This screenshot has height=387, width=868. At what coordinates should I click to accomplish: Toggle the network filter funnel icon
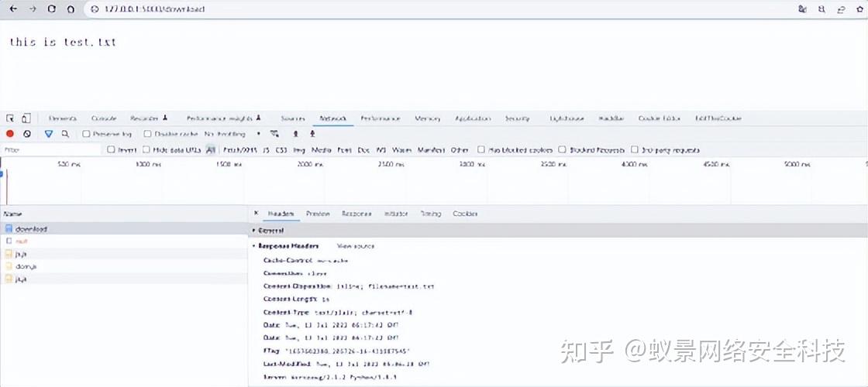click(49, 134)
